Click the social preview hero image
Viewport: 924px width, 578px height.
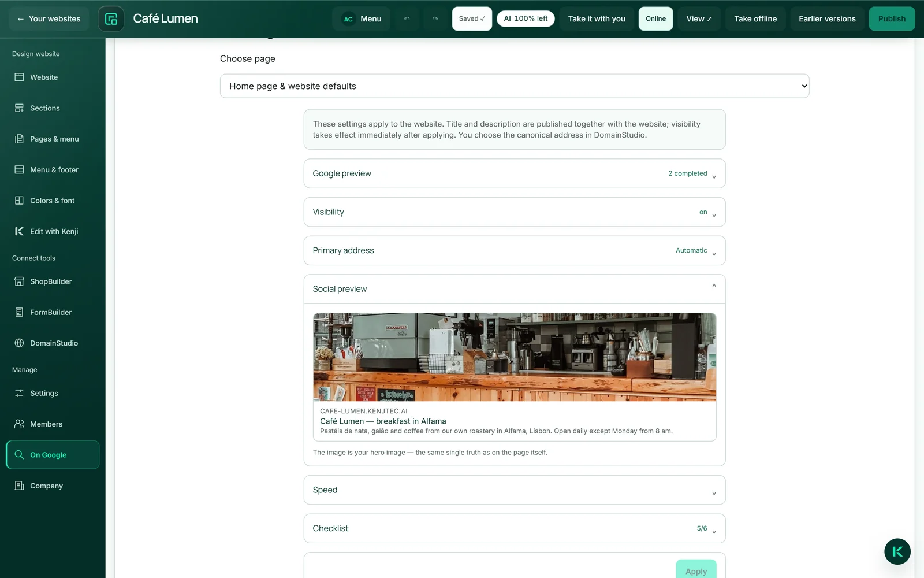pyautogui.click(x=515, y=357)
